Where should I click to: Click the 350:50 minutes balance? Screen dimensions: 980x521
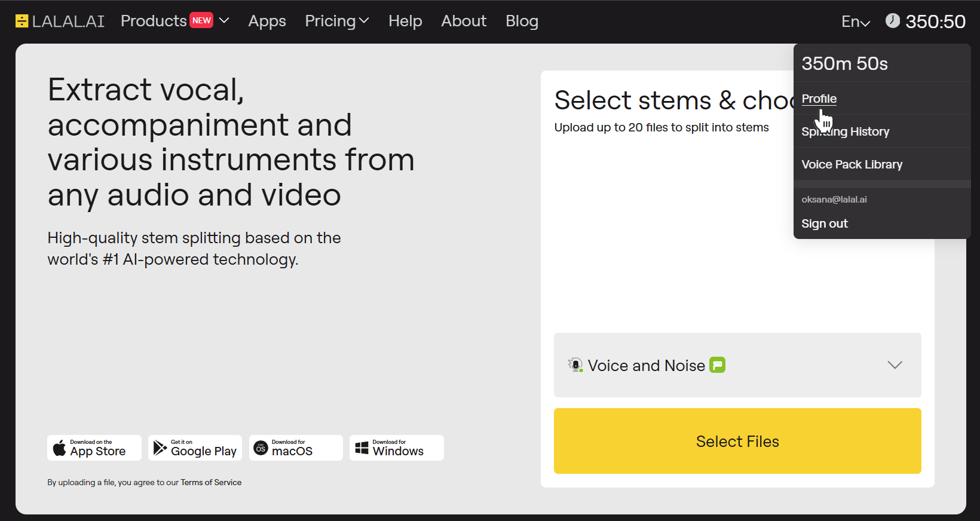coord(935,22)
